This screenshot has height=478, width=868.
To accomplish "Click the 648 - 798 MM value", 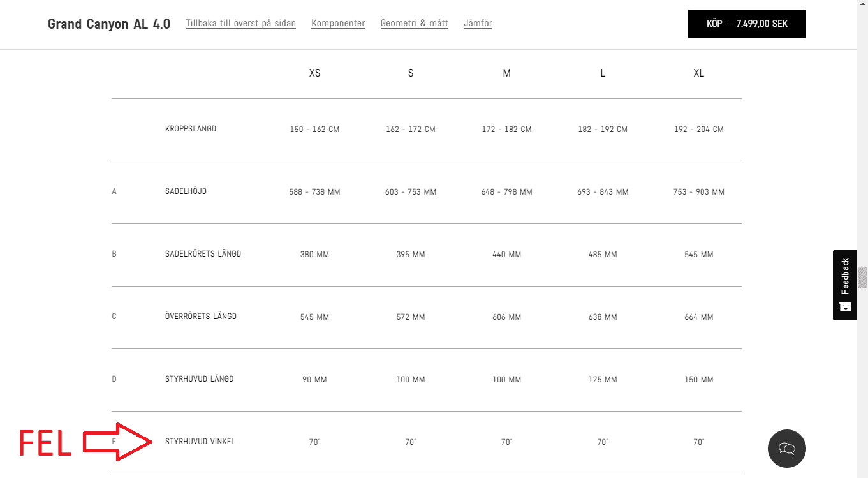I will [x=506, y=192].
